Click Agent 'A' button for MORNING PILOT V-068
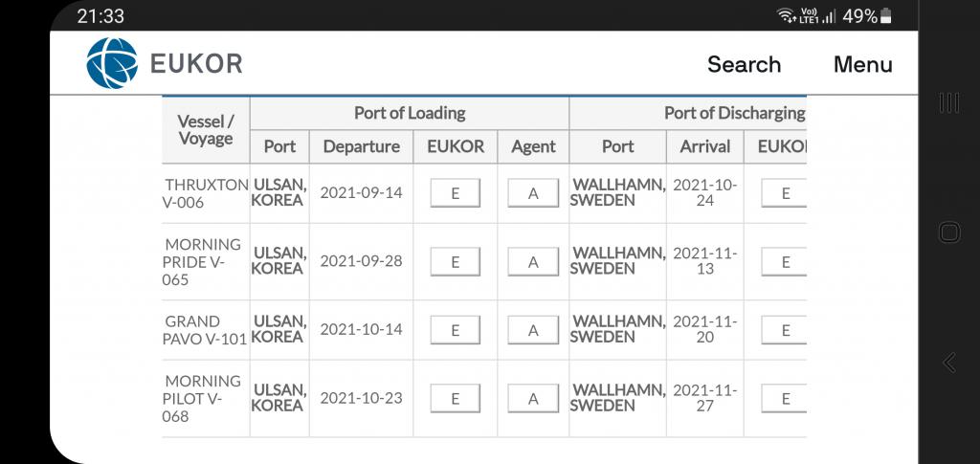Image resolution: width=980 pixels, height=464 pixels. click(x=533, y=398)
